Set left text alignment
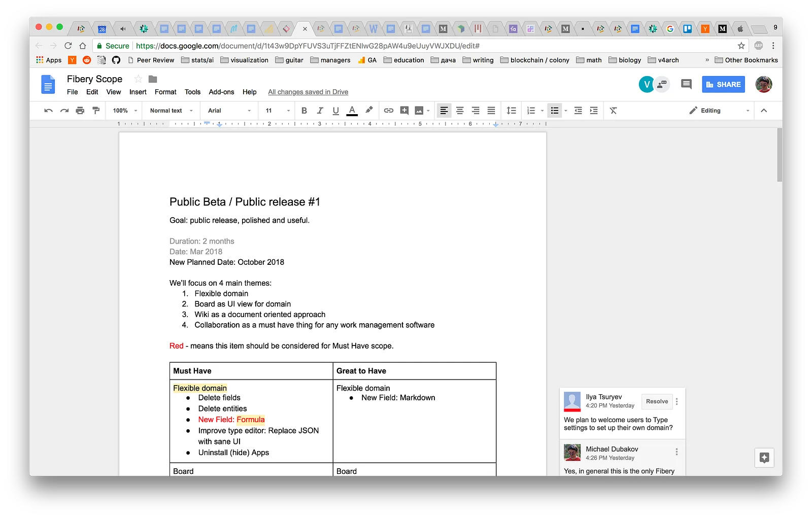812x518 pixels. click(x=444, y=111)
